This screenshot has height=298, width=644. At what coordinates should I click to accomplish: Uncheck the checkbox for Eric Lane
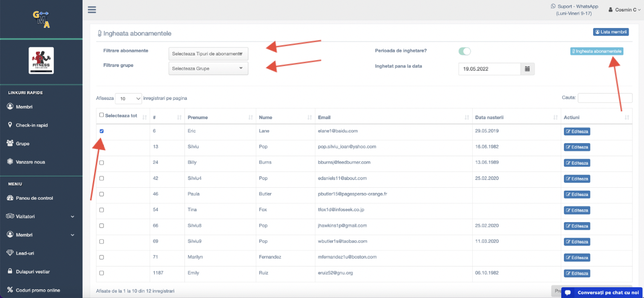click(102, 131)
